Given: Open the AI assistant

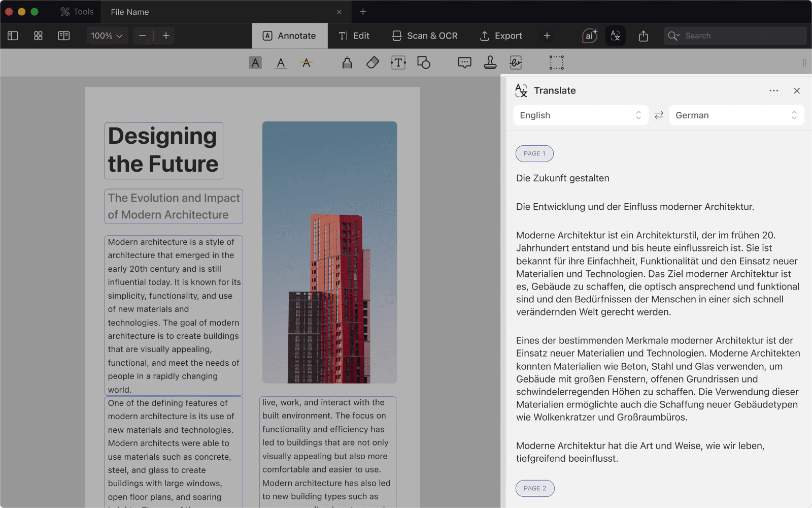Looking at the screenshot, I should coord(589,36).
